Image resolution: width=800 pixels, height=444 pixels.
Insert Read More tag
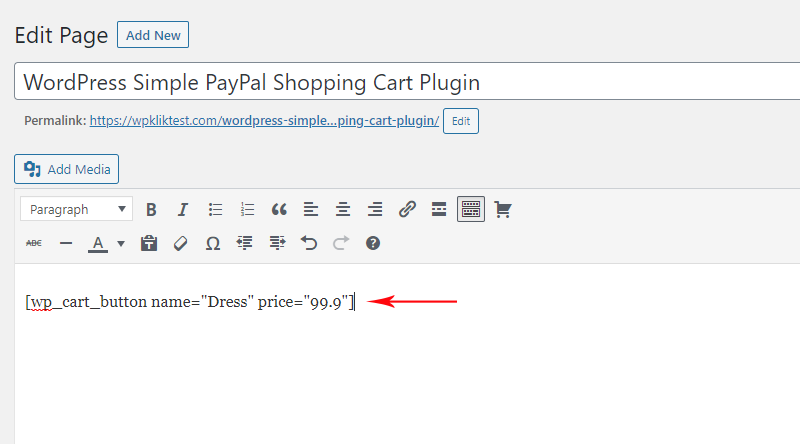pyautogui.click(x=439, y=209)
